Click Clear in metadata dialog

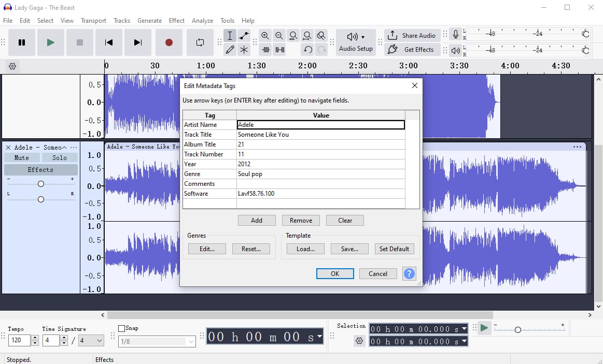coord(345,221)
